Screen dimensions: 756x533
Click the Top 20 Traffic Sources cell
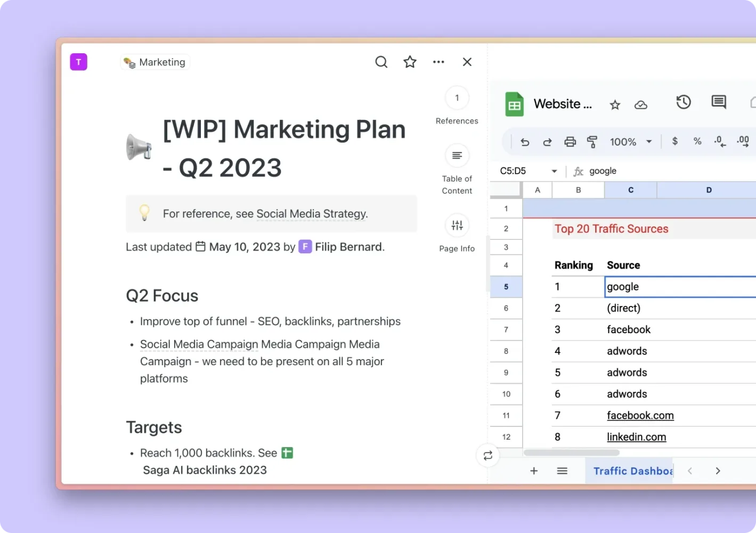pos(611,229)
